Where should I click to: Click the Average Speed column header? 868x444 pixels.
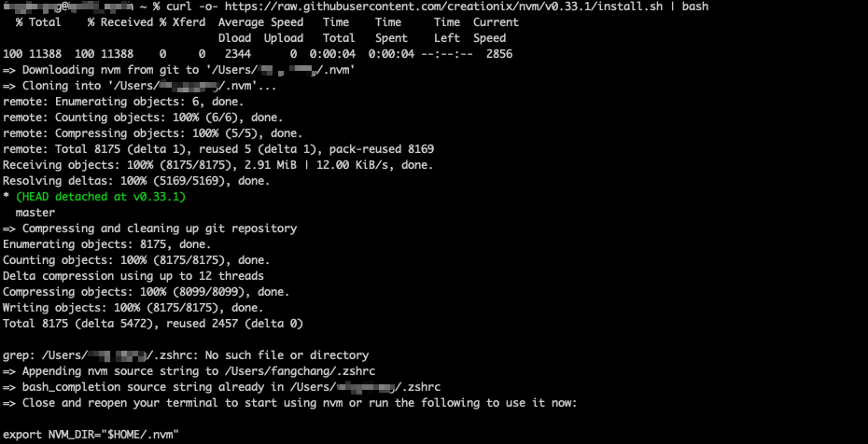point(260,31)
